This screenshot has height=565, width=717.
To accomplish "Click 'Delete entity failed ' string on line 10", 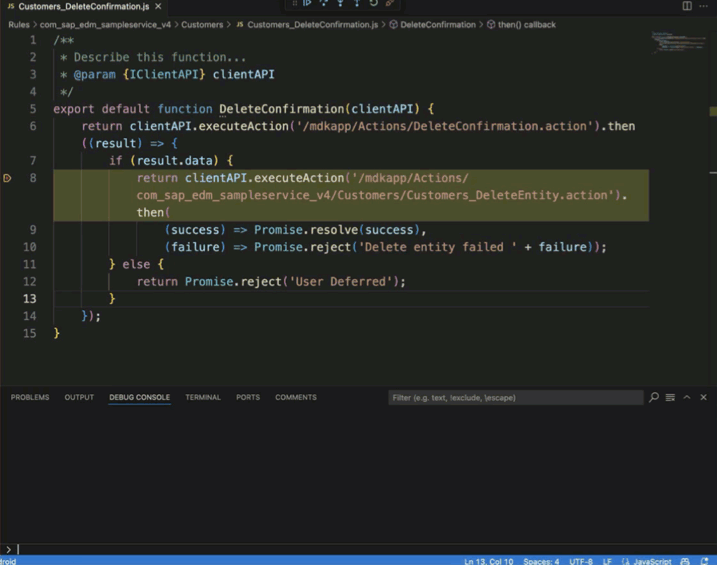I will [x=438, y=247].
